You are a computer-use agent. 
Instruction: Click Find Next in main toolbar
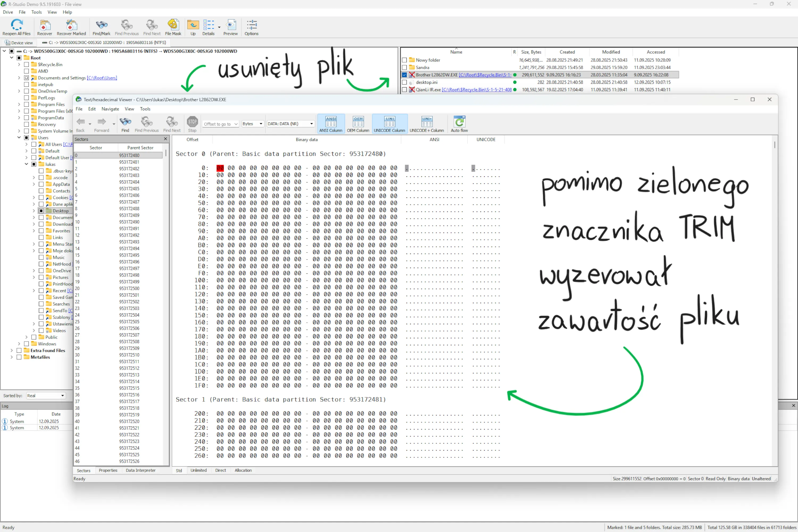pyautogui.click(x=152, y=27)
